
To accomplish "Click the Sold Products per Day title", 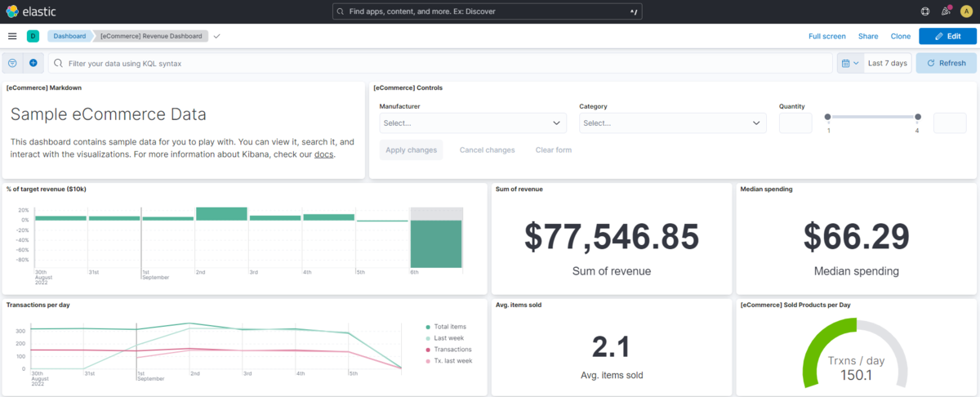I will pyautogui.click(x=795, y=305).
